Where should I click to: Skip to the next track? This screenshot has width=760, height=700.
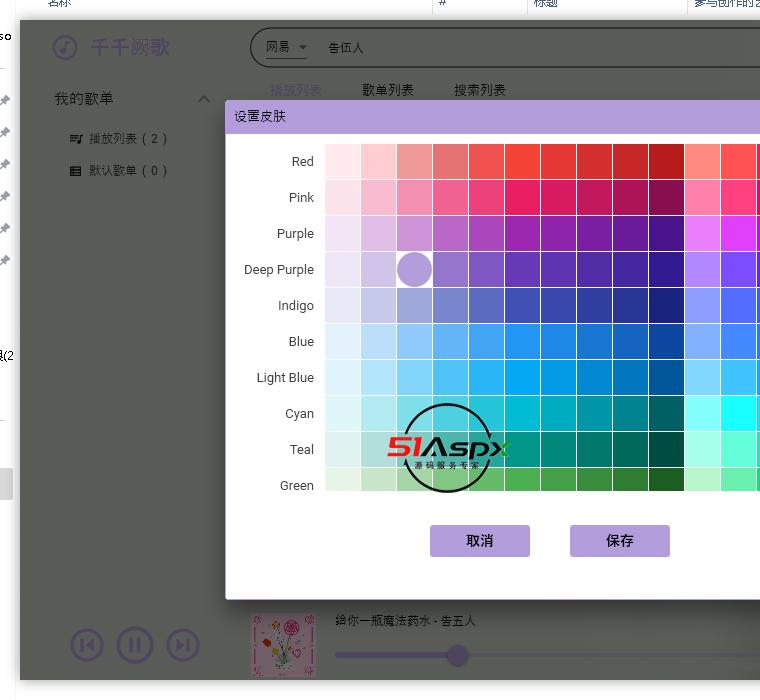coord(182,645)
